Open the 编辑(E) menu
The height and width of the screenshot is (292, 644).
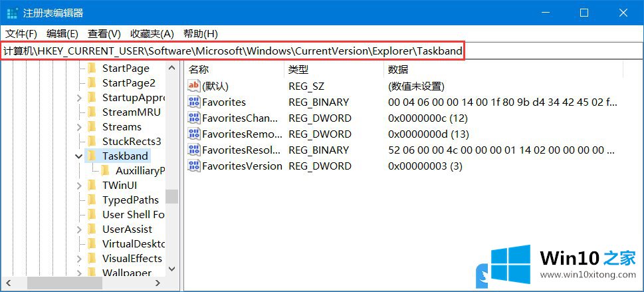click(62, 34)
